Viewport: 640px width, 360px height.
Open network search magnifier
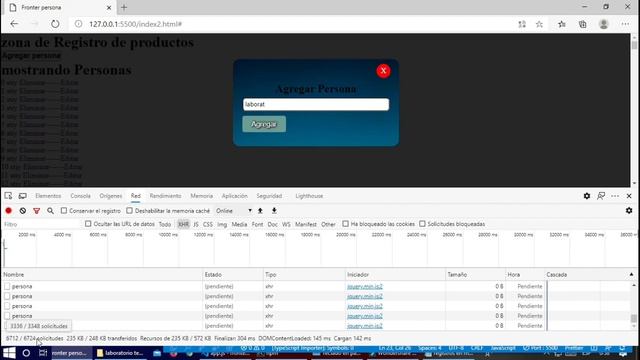(x=50, y=211)
